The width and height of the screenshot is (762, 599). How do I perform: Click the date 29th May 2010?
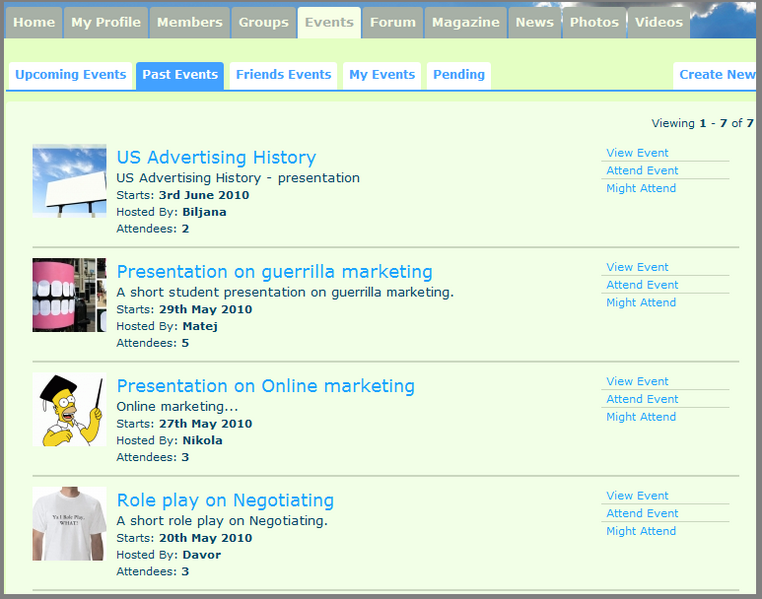click(206, 309)
